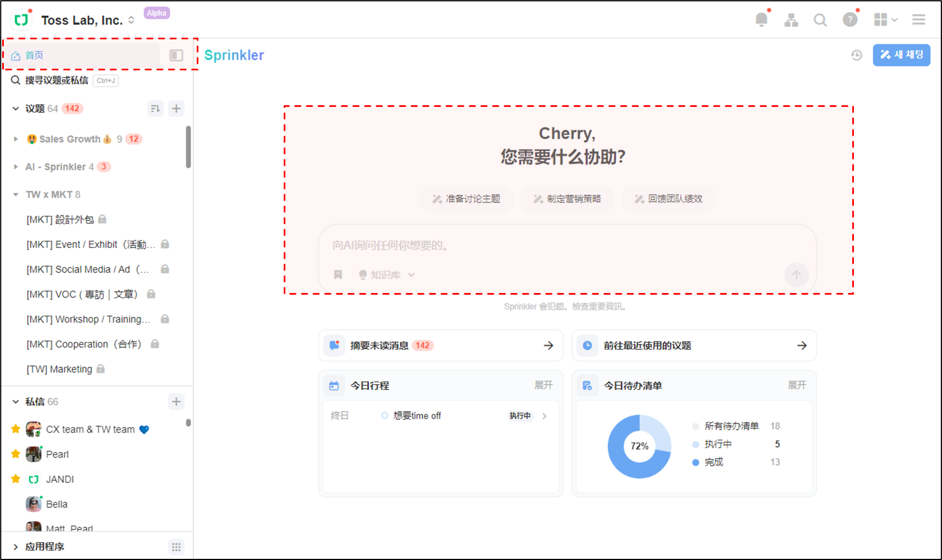
Task: Click the 搜寻议题或私信 search field
Action: [x=64, y=80]
